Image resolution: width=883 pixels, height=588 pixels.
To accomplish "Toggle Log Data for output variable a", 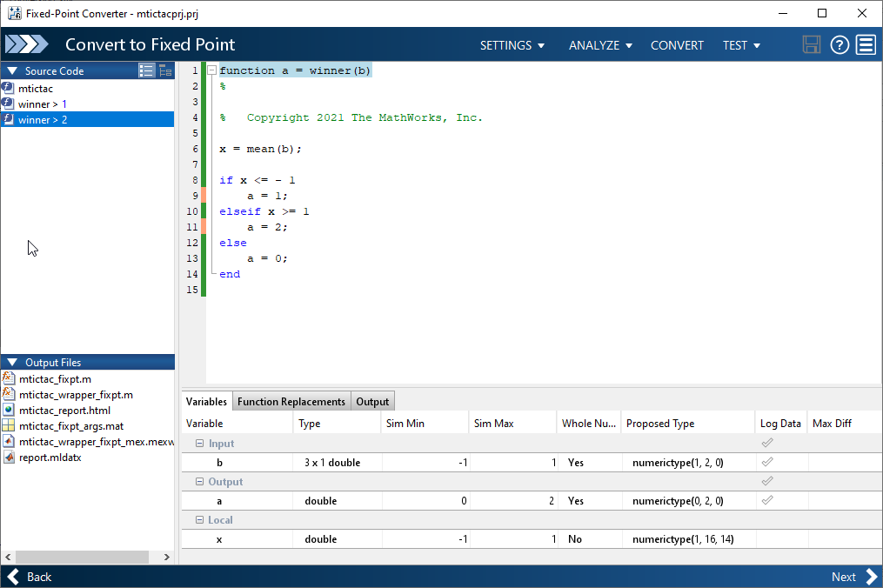I will 767,500.
